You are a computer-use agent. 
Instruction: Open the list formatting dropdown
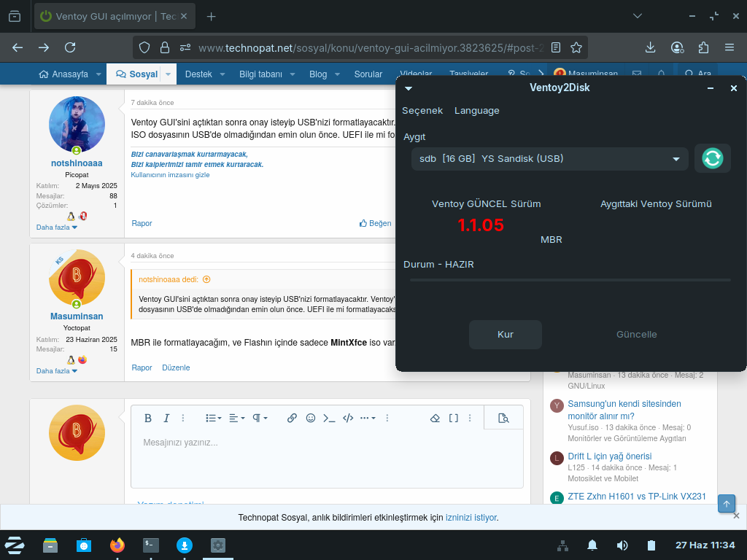(x=213, y=418)
